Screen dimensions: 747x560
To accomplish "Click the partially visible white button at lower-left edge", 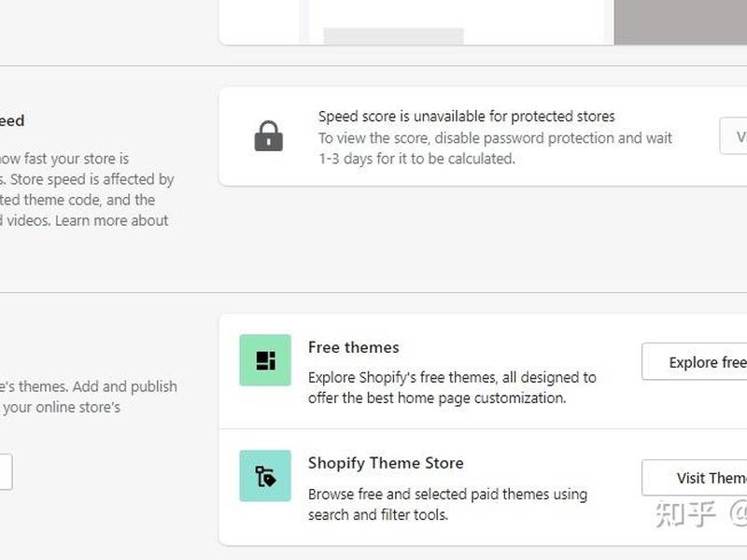I will point(6,471).
